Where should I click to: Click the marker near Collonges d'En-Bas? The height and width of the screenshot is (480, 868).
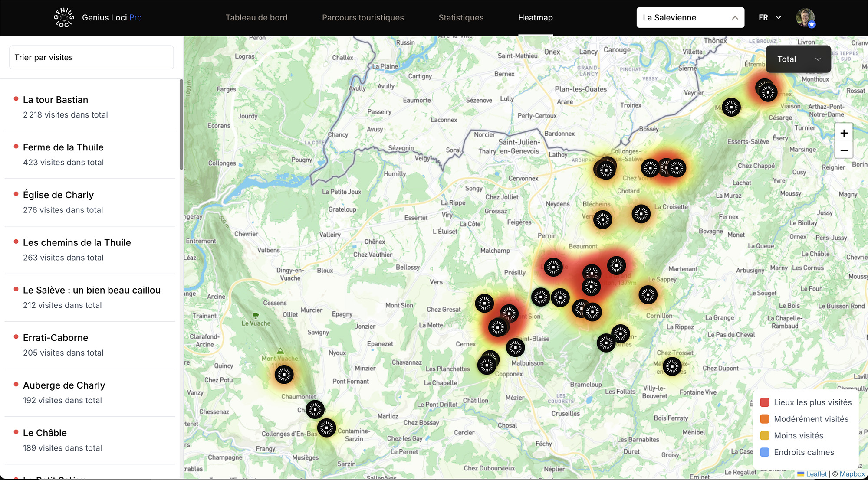[x=326, y=428]
